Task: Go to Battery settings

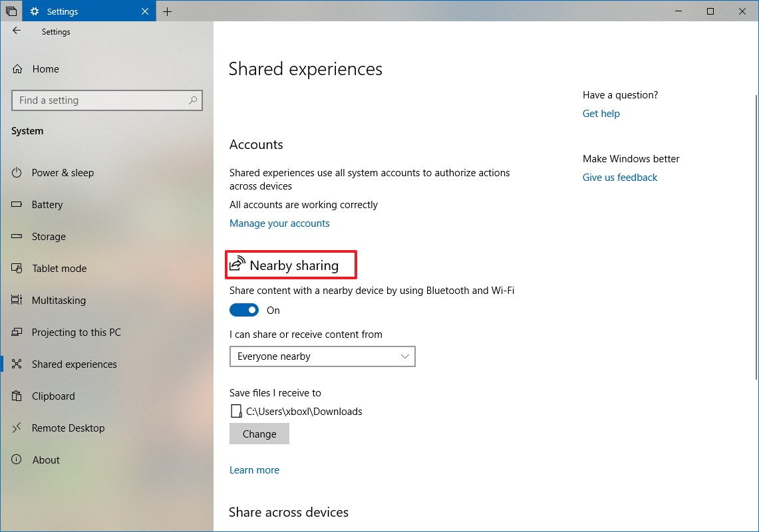Action: (47, 204)
